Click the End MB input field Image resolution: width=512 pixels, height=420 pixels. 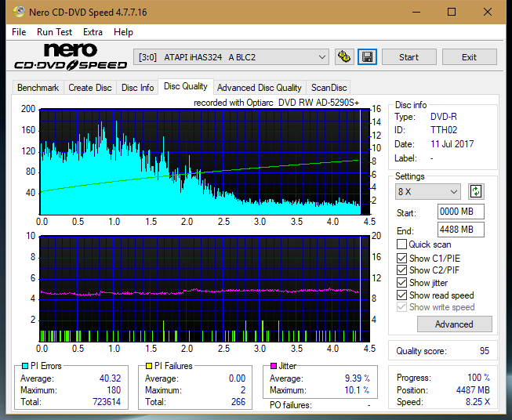coord(460,230)
